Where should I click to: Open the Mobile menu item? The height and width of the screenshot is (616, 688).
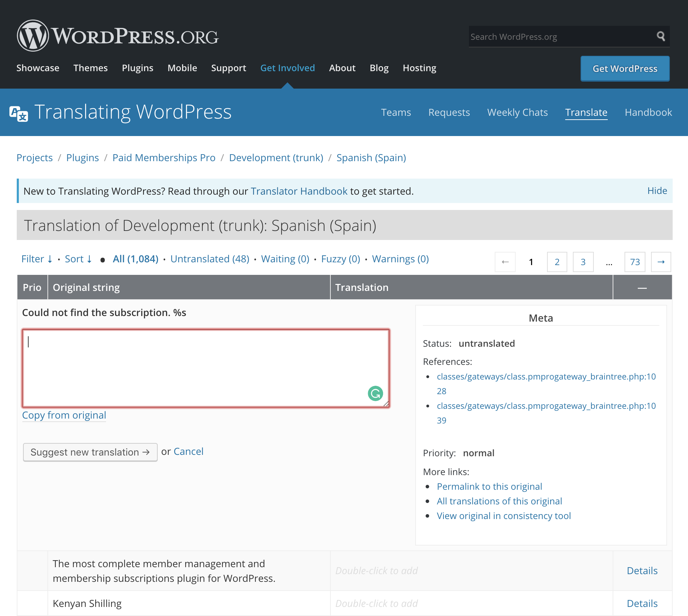[182, 68]
